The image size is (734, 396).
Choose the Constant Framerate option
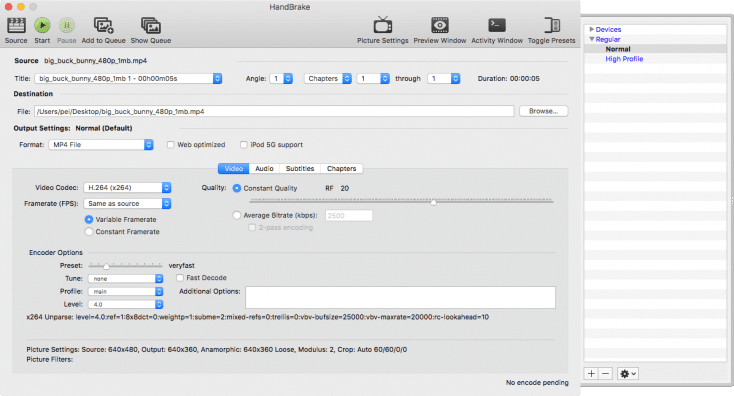coord(88,232)
